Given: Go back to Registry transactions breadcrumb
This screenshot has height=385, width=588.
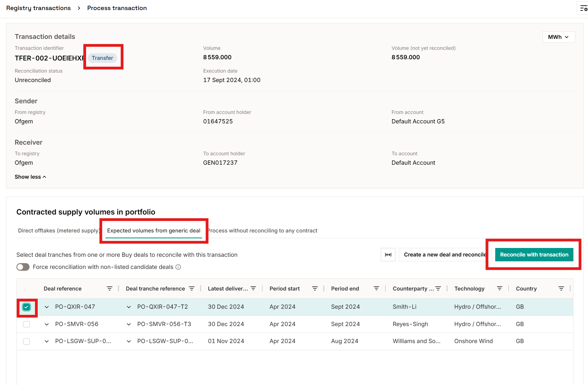Looking at the screenshot, I should pyautogui.click(x=38, y=8).
